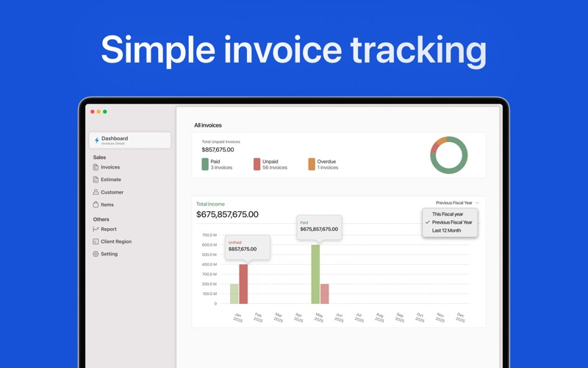Click the Dec 2025 axis label

pos(460,317)
